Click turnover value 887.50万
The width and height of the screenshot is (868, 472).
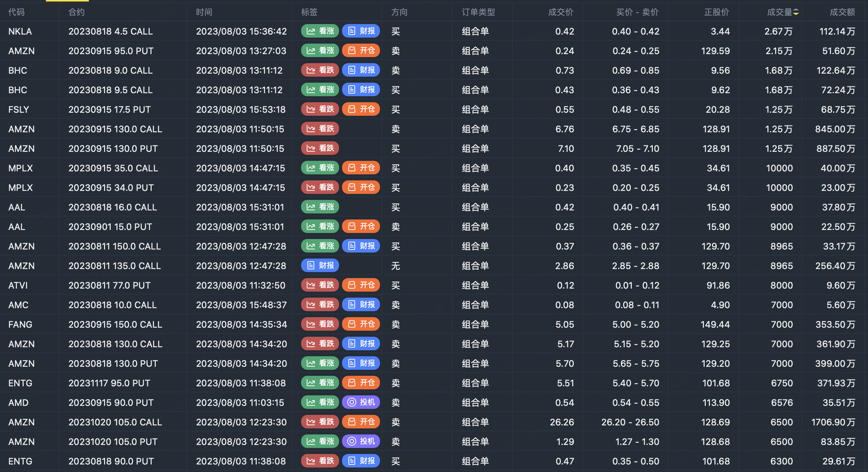(x=836, y=148)
